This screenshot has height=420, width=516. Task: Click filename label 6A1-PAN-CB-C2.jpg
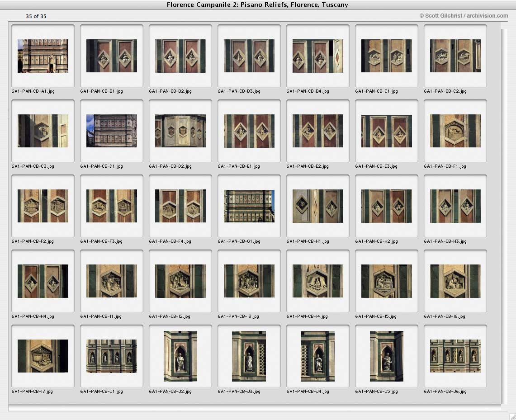[445, 91]
